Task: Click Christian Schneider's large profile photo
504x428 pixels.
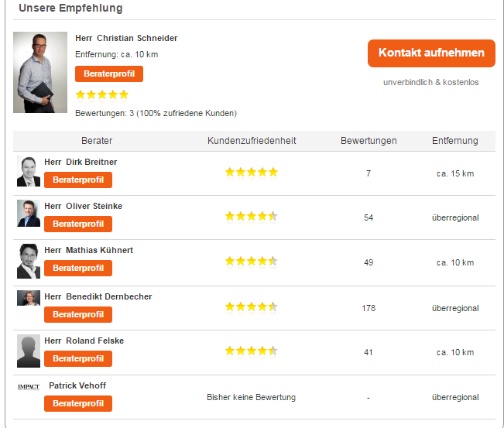Action: [40, 72]
